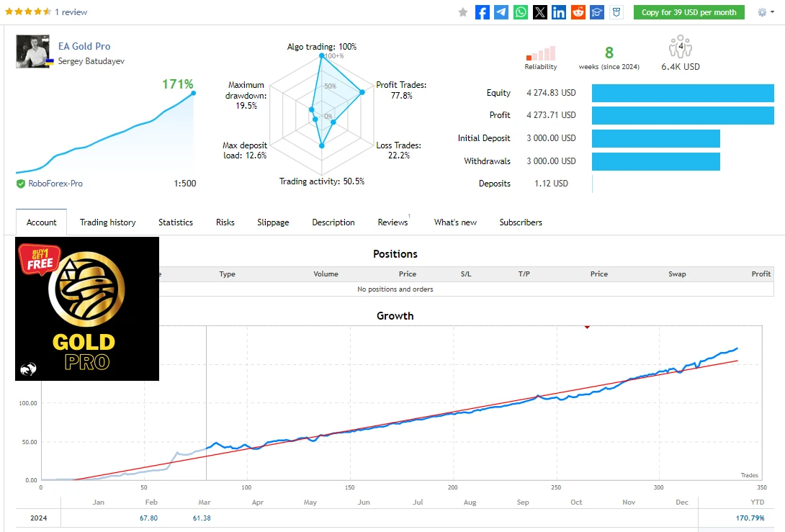
Task: Share signal on WhatsApp
Action: [x=521, y=12]
